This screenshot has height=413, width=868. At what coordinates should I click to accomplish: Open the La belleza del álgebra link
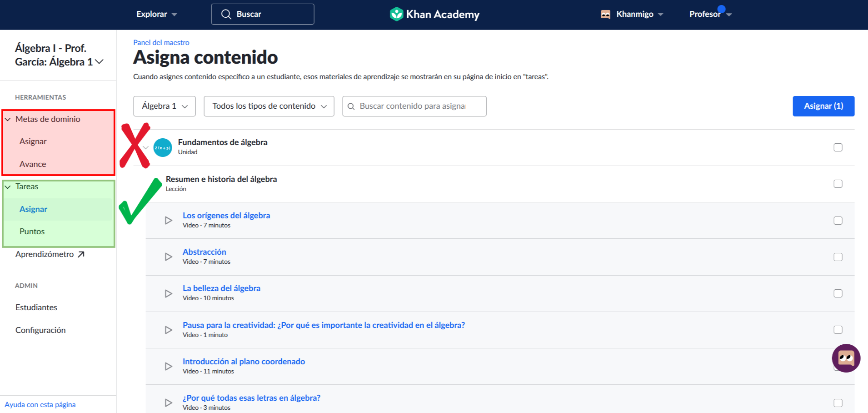[x=221, y=288]
